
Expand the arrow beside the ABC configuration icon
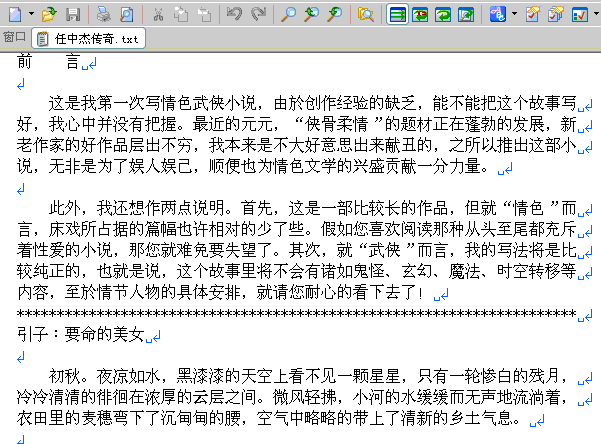[514, 14]
